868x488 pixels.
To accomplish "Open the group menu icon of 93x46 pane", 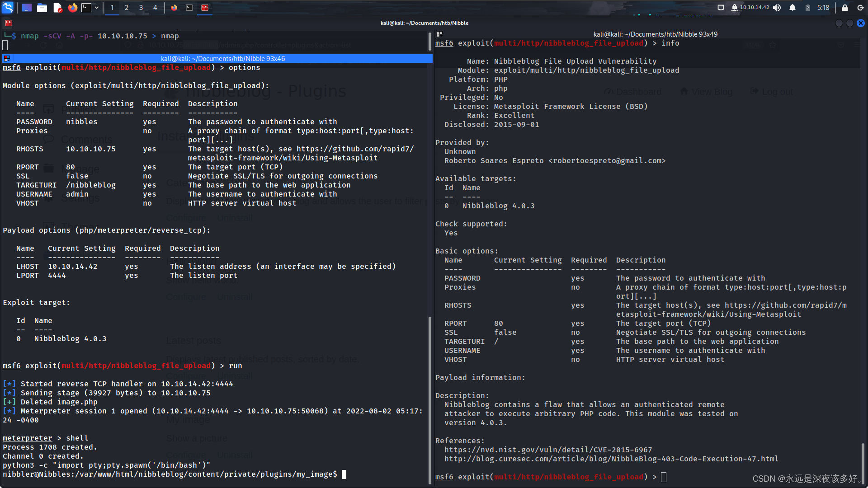I will (7, 58).
